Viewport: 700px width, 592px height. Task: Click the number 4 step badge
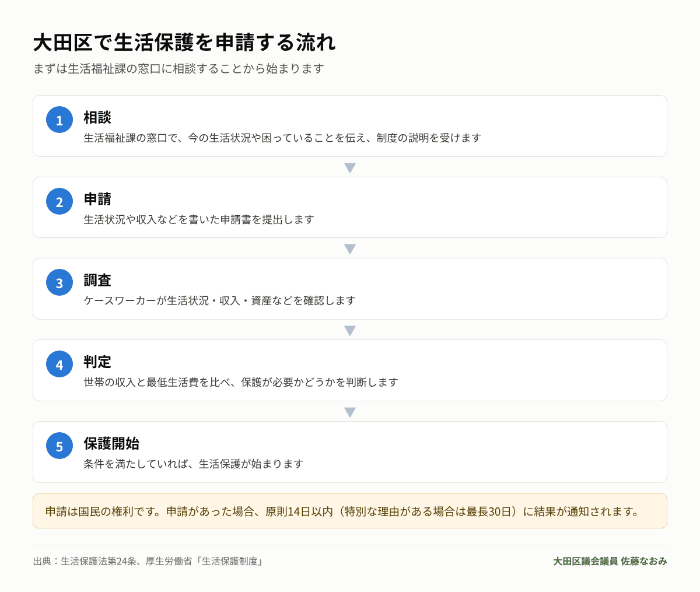(x=60, y=364)
